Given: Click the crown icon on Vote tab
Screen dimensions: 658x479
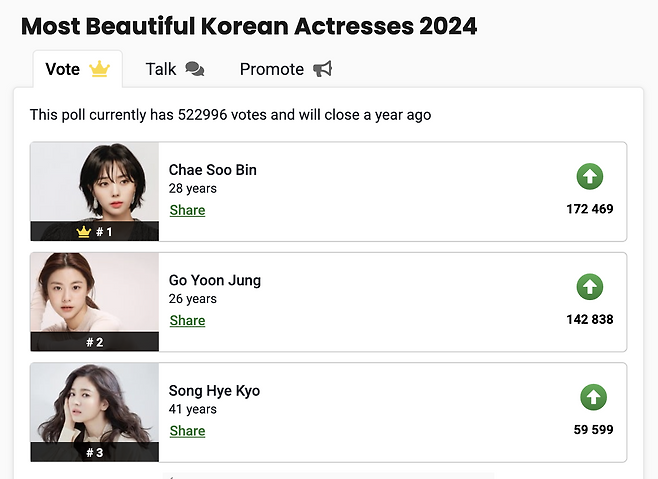Looking at the screenshot, I should click(99, 69).
